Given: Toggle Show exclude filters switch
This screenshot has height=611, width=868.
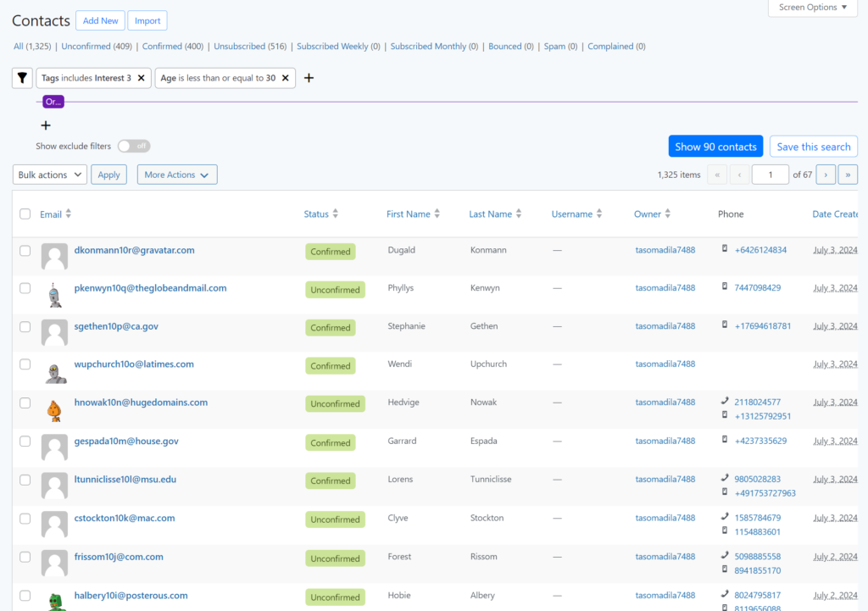Looking at the screenshot, I should (x=134, y=146).
